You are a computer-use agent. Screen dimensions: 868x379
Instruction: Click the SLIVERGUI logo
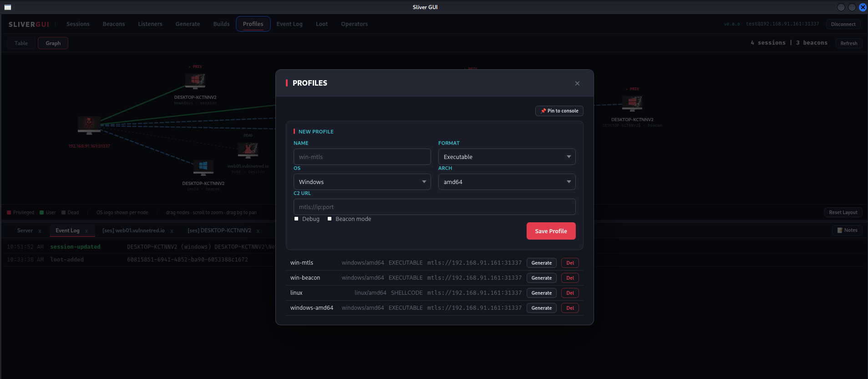(29, 25)
